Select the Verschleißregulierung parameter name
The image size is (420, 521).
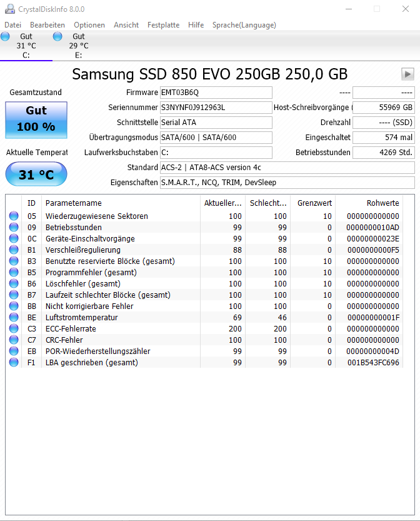83,250
